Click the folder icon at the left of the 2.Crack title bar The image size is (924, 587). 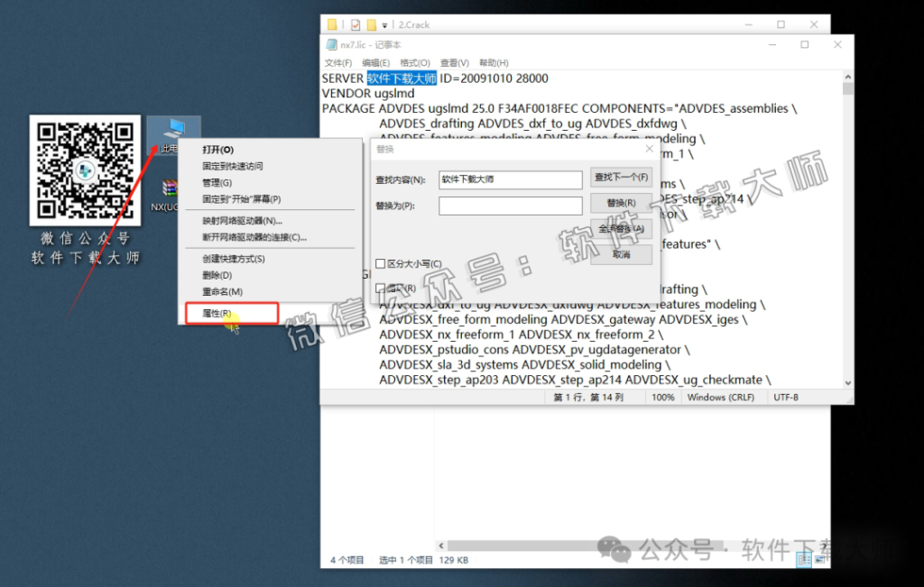click(x=331, y=24)
